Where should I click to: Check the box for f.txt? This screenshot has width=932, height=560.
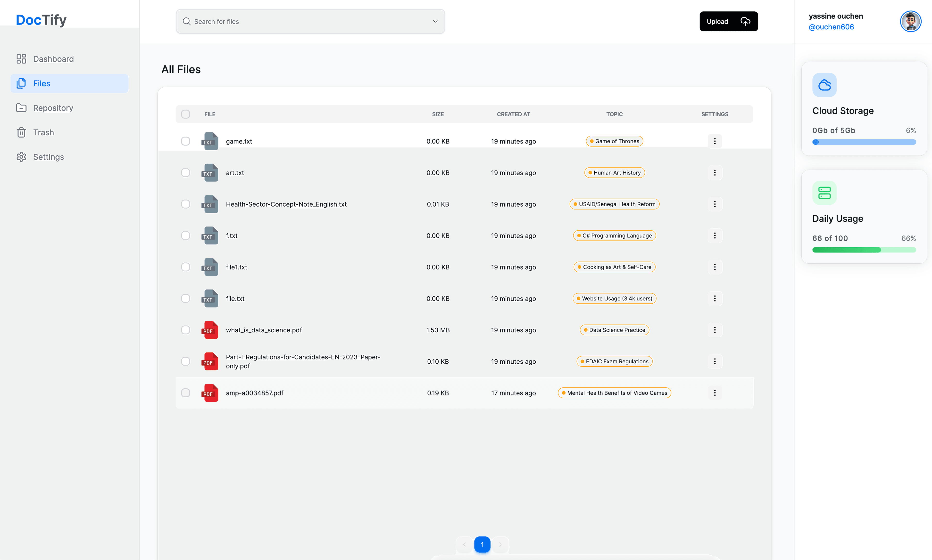(186, 235)
